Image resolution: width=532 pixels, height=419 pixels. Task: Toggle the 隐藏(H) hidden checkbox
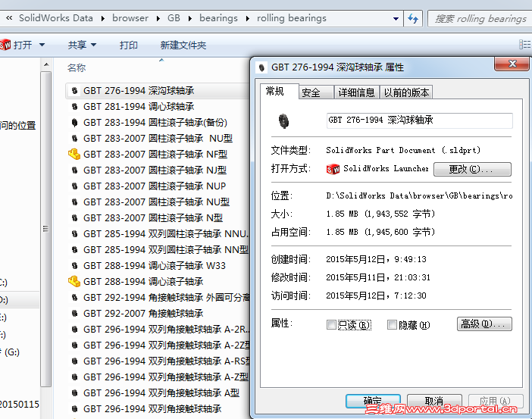(x=392, y=325)
